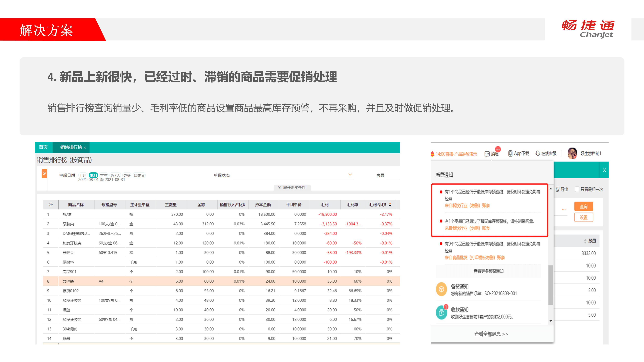
Task: Open the 消息 messages icon
Action: [x=487, y=154]
